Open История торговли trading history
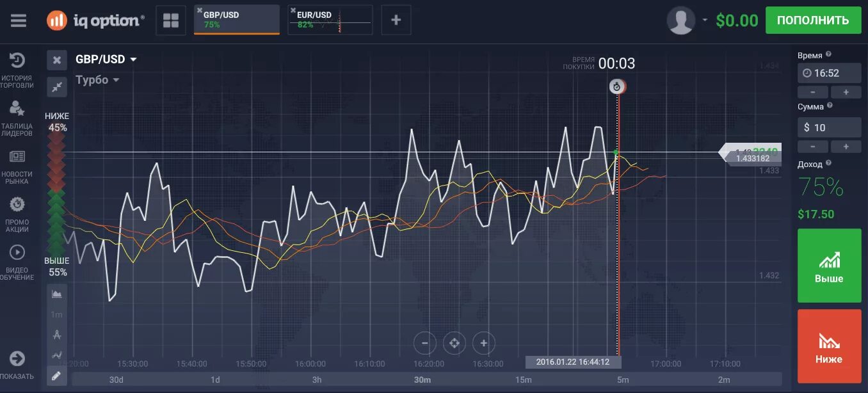This screenshot has width=868, height=393. click(x=17, y=70)
